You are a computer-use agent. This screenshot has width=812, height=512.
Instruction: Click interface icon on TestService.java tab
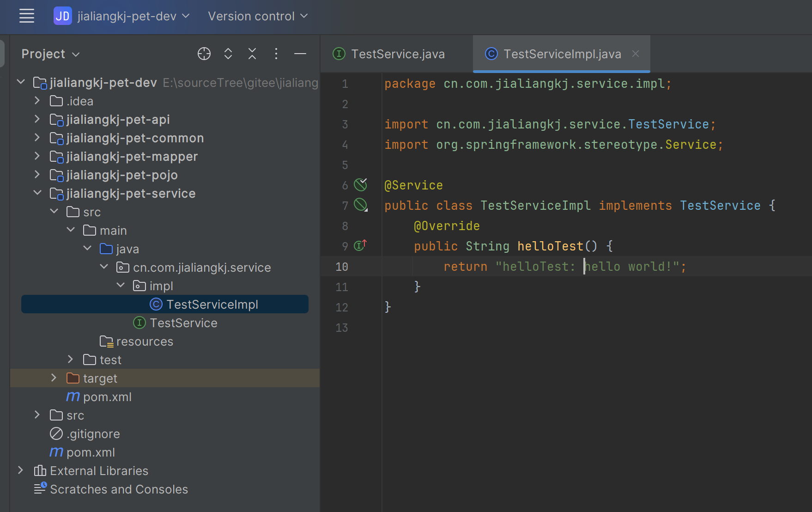[339, 54]
